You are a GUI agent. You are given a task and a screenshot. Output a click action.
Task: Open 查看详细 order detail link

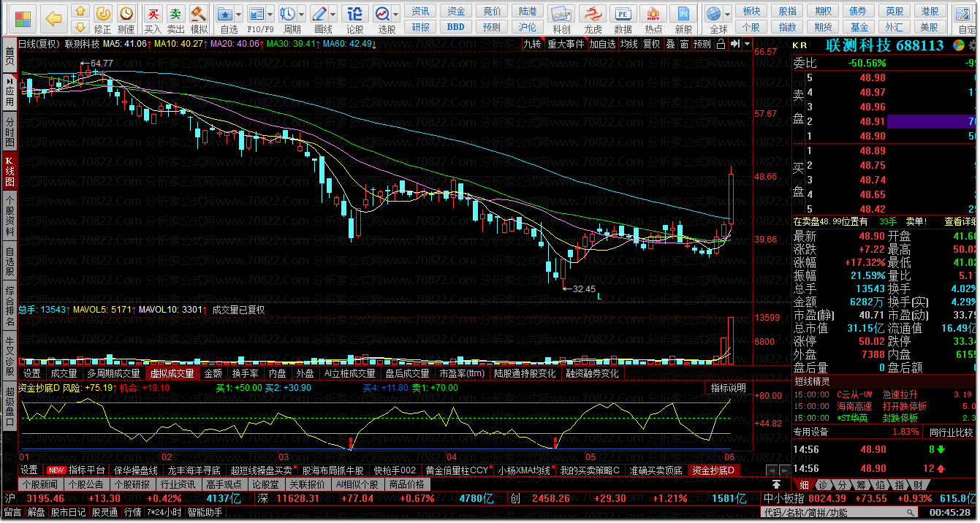pos(960,221)
